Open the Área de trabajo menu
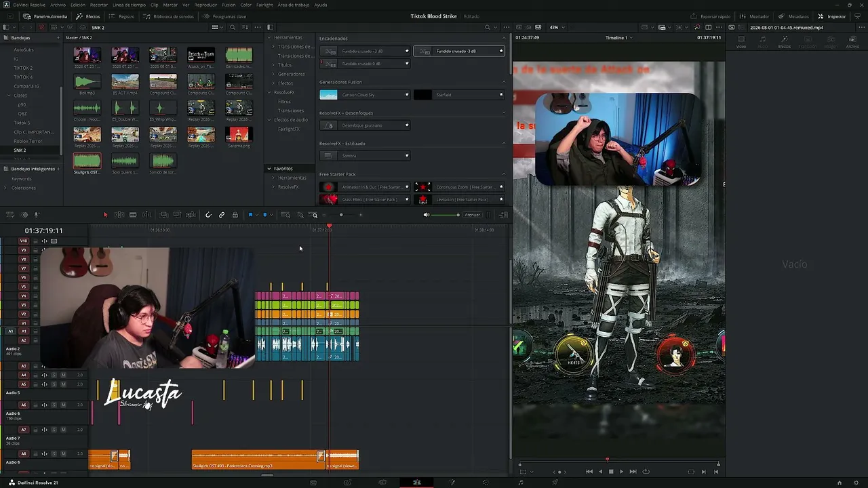 (293, 5)
